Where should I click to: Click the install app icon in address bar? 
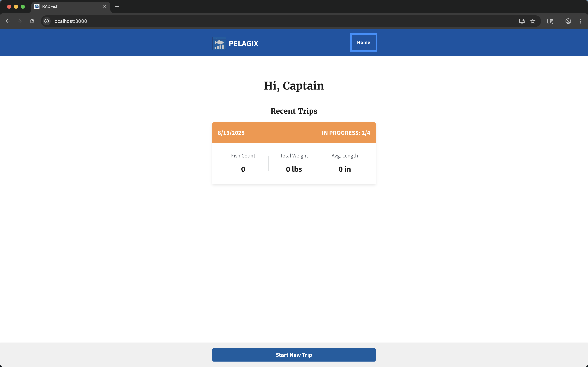[x=521, y=21]
